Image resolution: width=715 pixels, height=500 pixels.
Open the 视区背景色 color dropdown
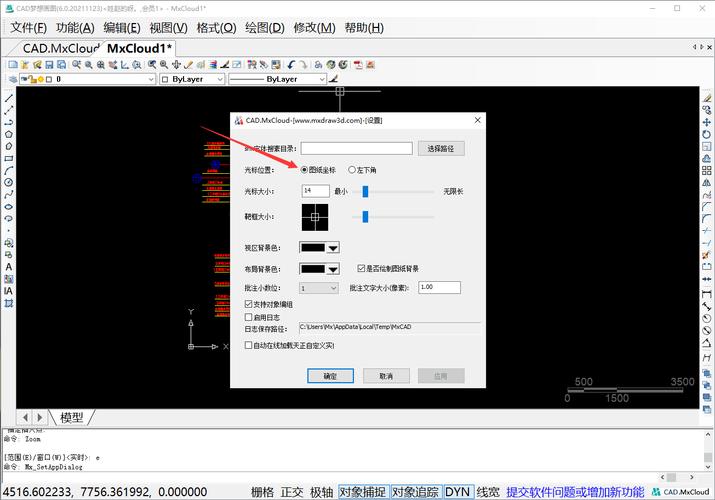[x=333, y=247]
